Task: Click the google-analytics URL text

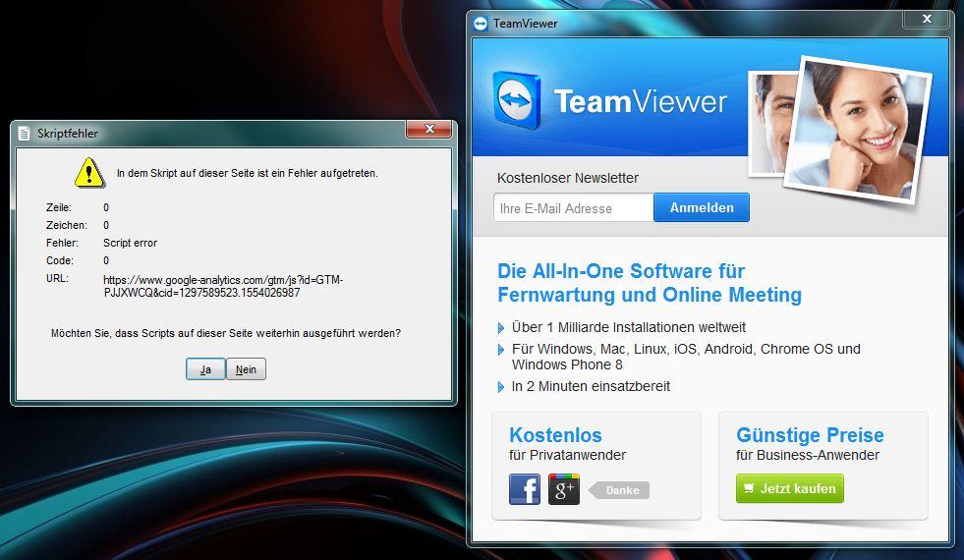Action: [223, 287]
